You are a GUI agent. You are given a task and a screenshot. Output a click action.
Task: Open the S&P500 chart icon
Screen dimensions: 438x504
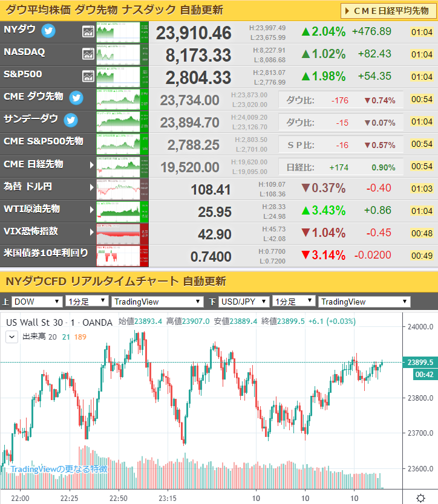88,77
